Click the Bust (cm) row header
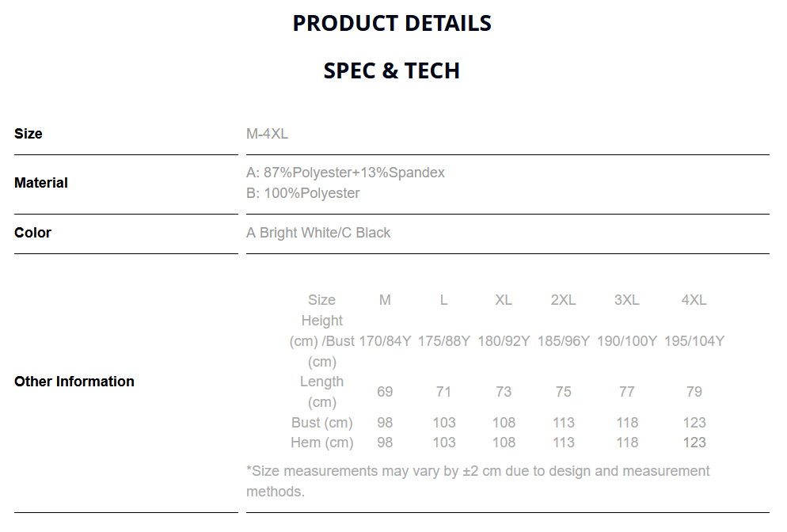The image size is (787, 532). (x=321, y=423)
